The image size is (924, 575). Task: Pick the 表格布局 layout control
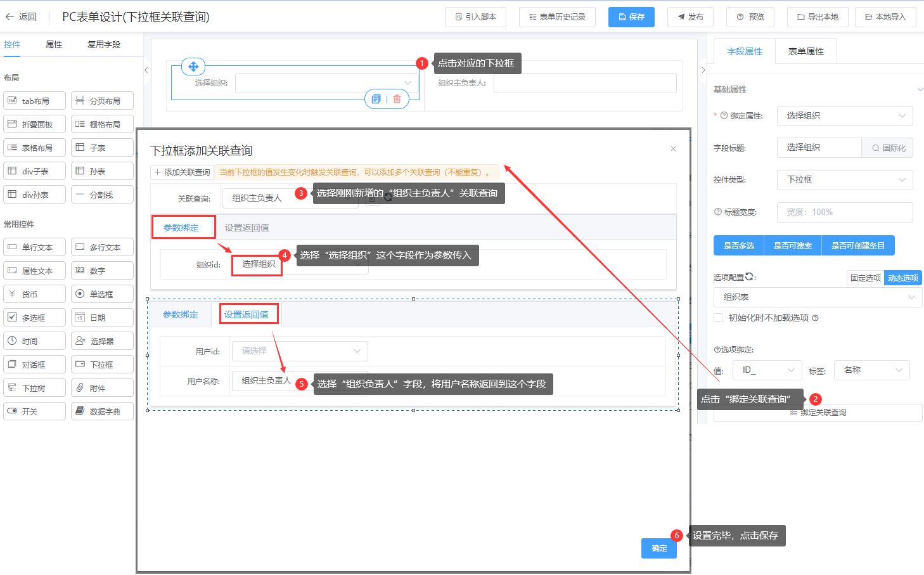34,148
